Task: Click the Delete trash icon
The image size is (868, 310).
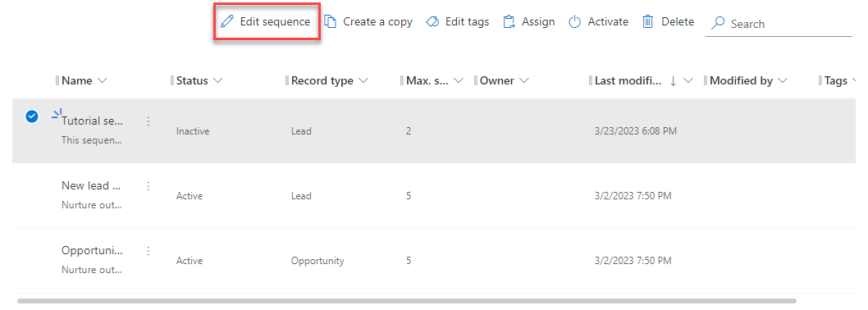Action: 647,21
